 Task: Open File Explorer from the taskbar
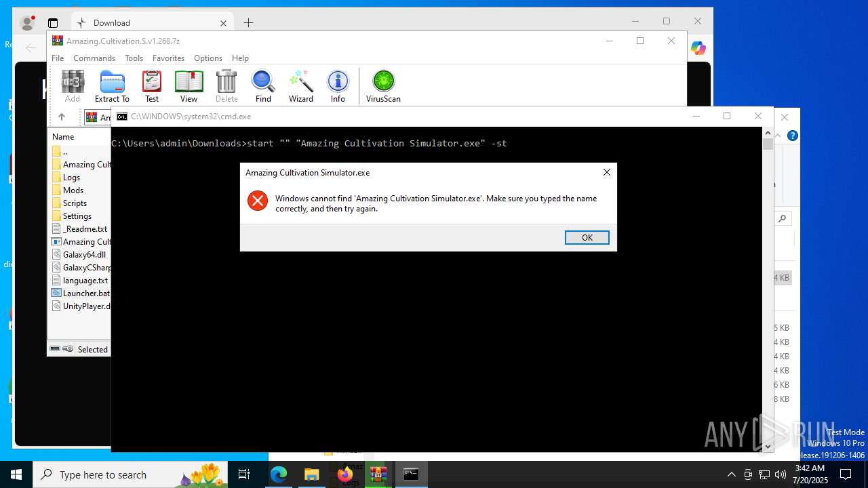311,474
